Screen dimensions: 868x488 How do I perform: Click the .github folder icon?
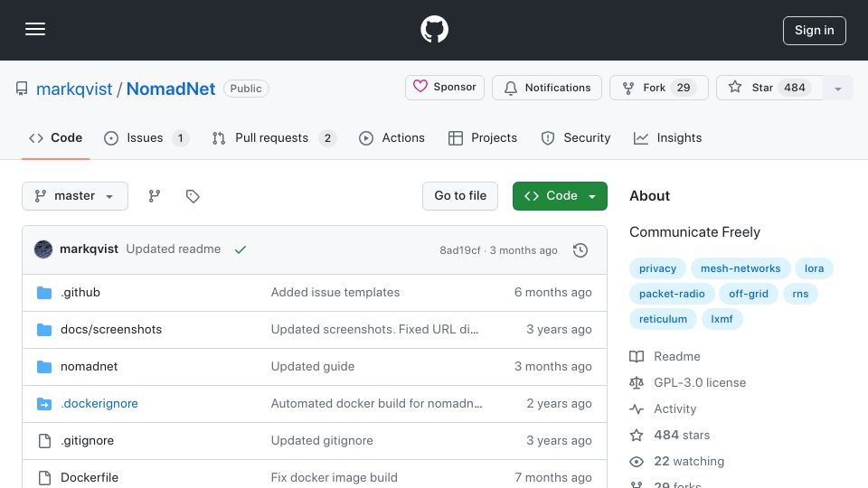coord(44,292)
